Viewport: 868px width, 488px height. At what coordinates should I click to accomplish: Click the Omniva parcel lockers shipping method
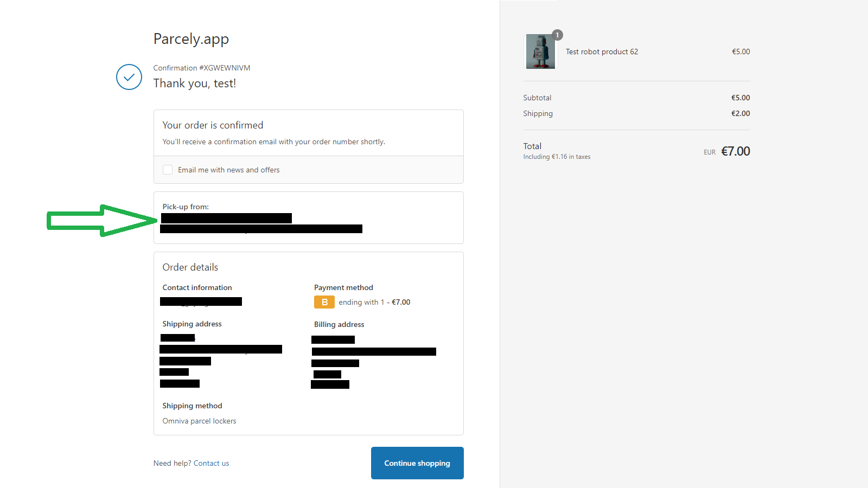(199, 421)
